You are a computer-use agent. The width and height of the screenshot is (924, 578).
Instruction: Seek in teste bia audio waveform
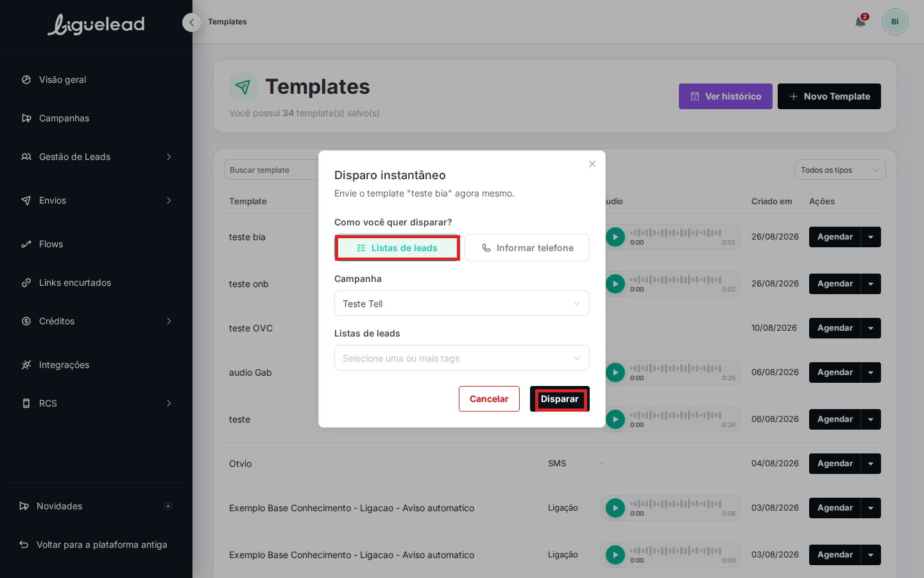(x=676, y=233)
